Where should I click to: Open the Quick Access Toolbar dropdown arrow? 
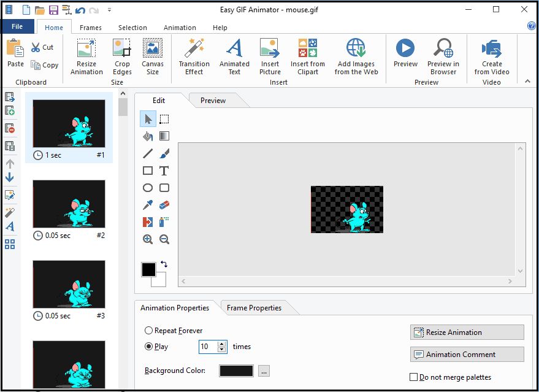tap(109, 10)
